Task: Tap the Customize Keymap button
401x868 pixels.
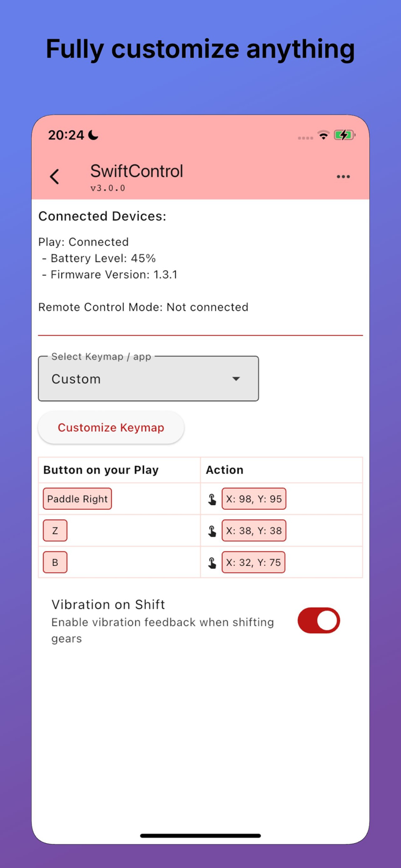Action: click(x=111, y=428)
